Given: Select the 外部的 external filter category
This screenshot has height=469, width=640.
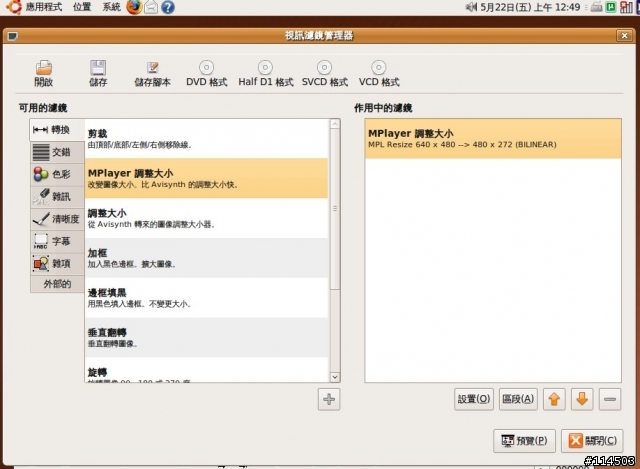Looking at the screenshot, I should 57,284.
